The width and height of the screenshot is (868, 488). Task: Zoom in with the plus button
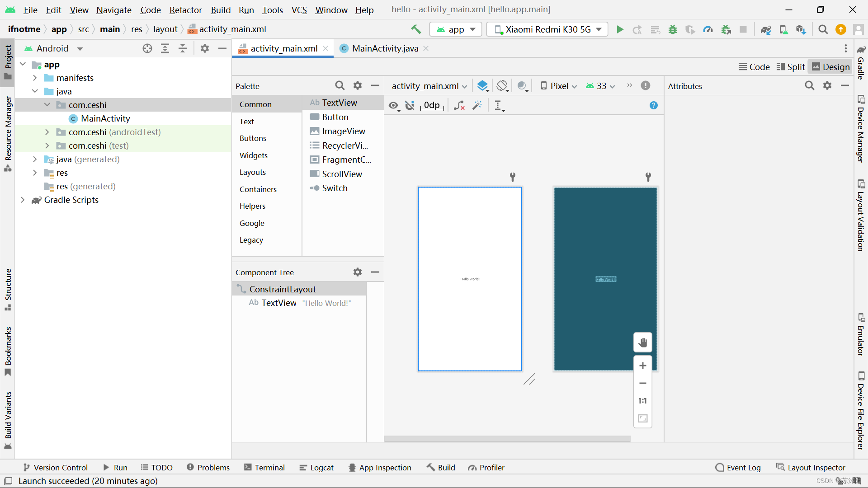point(642,366)
